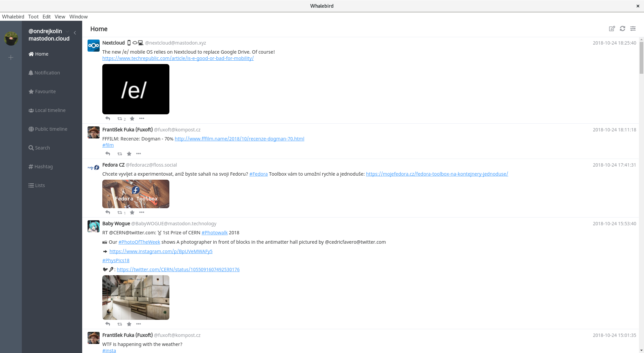Open the timeline display options icon
Image resolution: width=644 pixels, height=353 pixels.
point(633,29)
